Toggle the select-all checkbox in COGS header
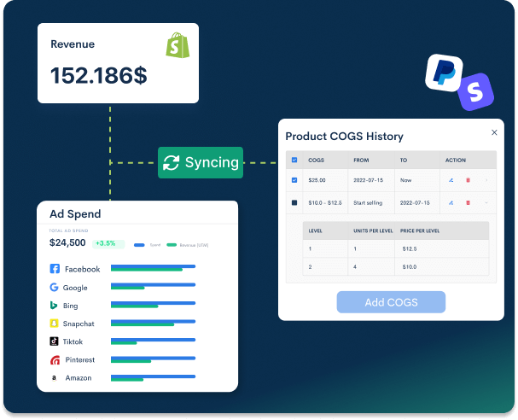The width and height of the screenshot is (518, 420). [294, 160]
